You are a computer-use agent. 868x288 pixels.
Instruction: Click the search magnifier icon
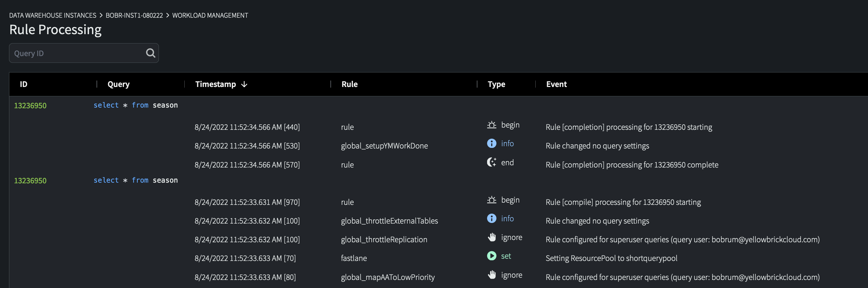pos(150,53)
